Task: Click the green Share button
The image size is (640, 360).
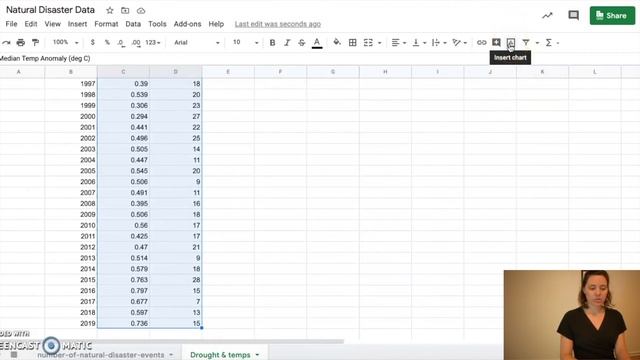Action: coord(612,16)
